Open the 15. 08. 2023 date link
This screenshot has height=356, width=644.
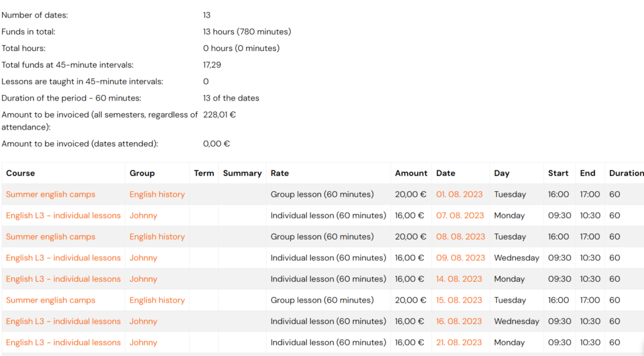(458, 300)
